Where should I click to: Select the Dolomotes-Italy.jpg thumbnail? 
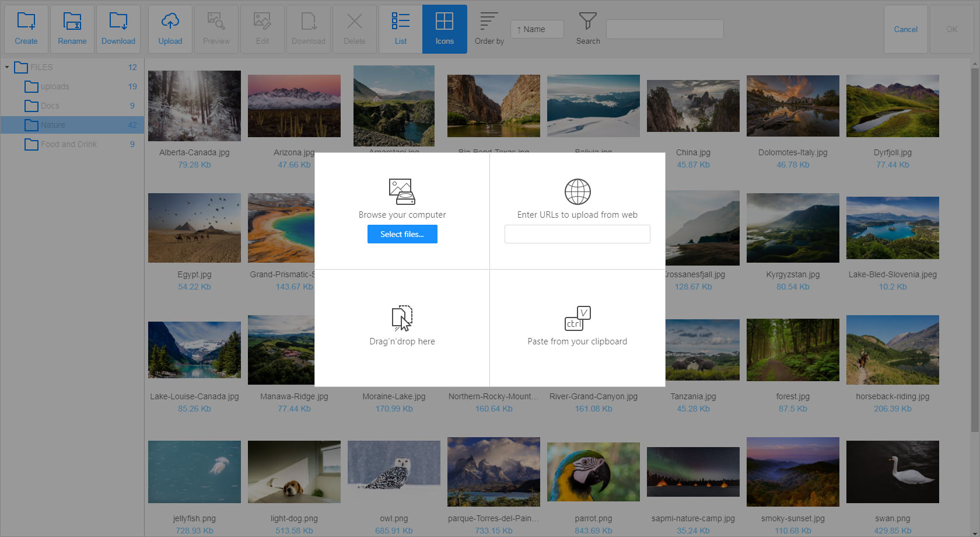coord(793,106)
